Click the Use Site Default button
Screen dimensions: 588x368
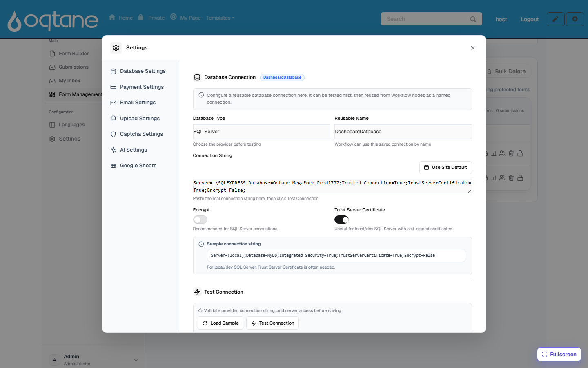pyautogui.click(x=445, y=168)
